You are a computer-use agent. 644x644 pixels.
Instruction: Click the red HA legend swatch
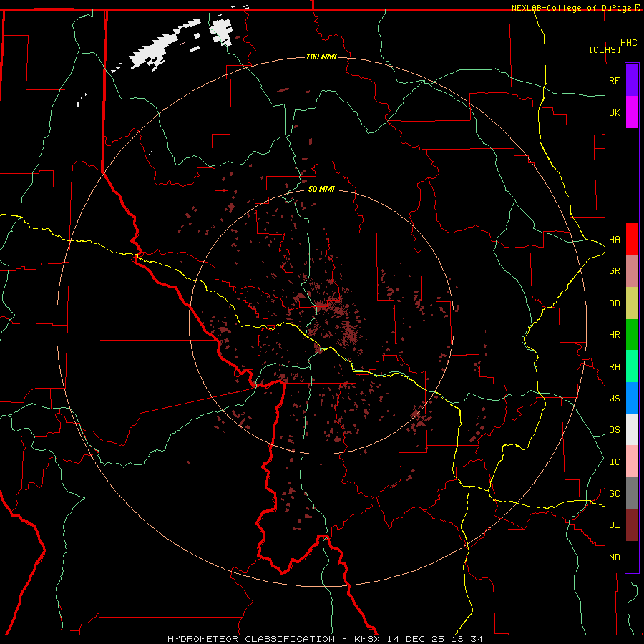[x=632, y=239]
